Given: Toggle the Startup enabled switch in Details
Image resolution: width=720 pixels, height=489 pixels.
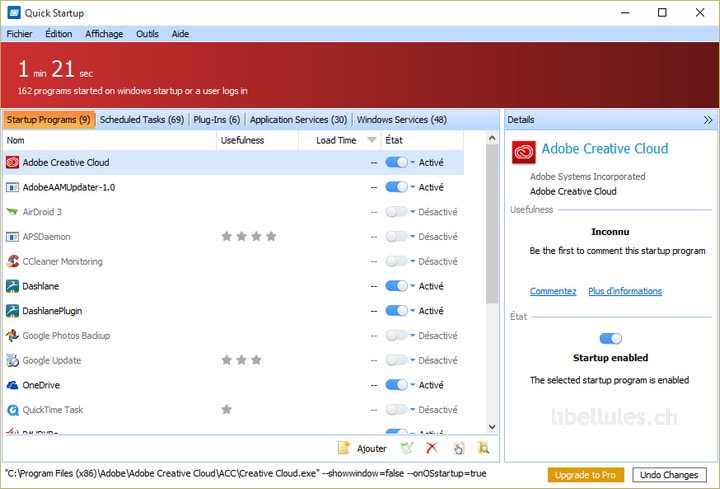Looking at the screenshot, I should point(611,338).
